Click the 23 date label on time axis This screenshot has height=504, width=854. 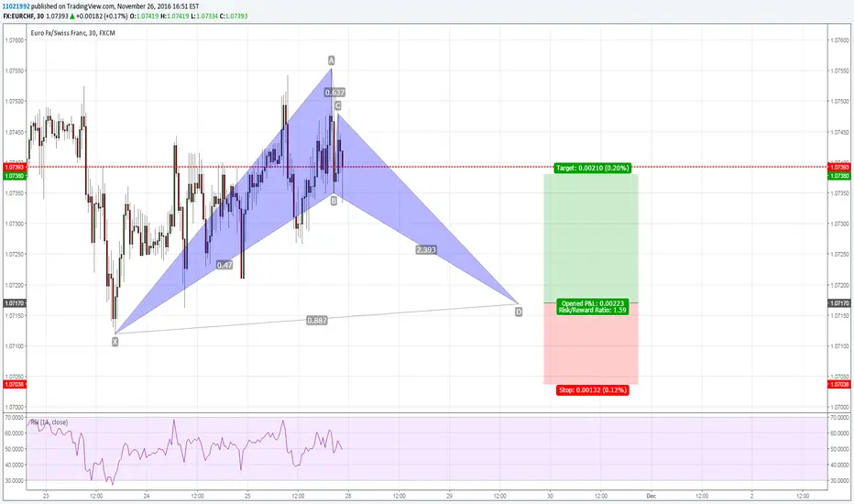coord(46,496)
